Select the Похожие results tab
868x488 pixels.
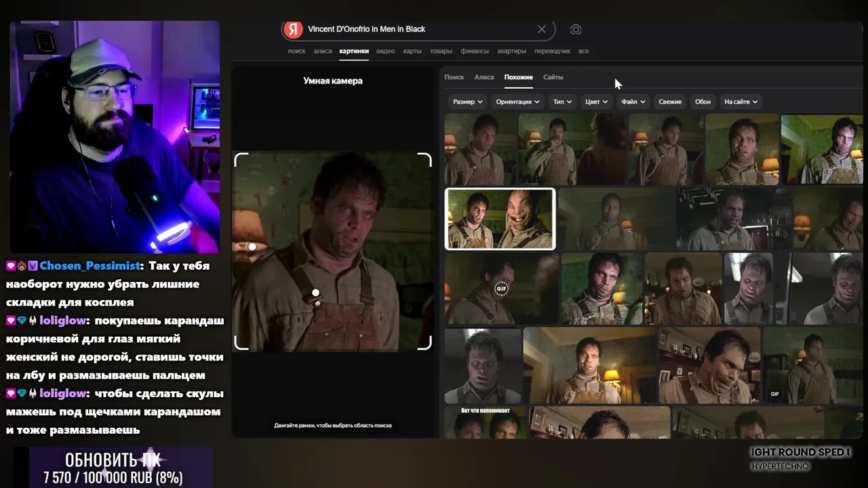[x=519, y=77]
